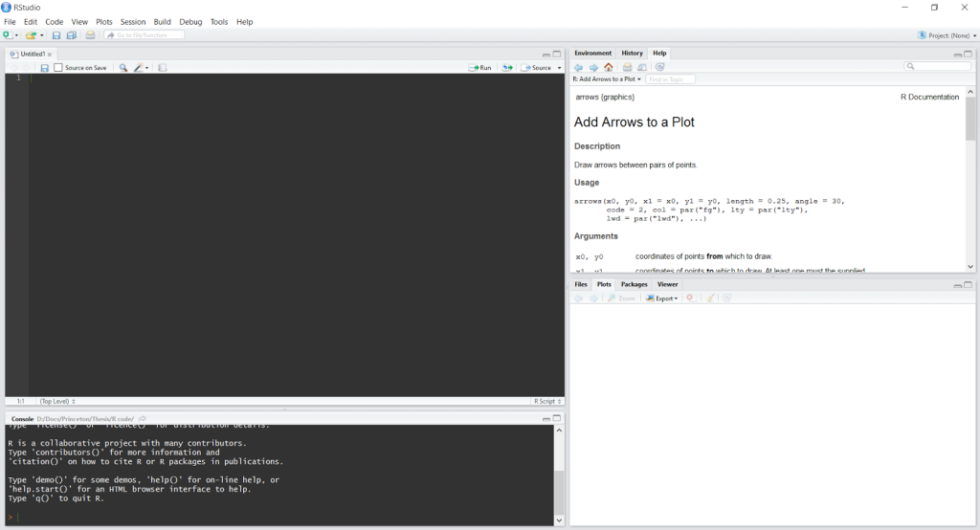Image resolution: width=980 pixels, height=530 pixels.
Task: Open the Viewer tab
Action: 667,284
